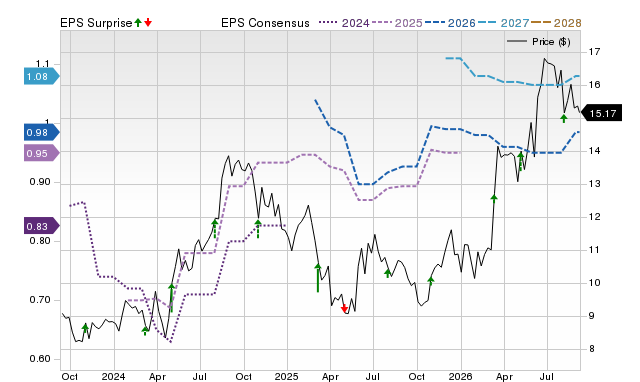This screenshot has width=640, height=382.
Task: Click the 2027 EPS consensus legend entry
Action: [503, 23]
